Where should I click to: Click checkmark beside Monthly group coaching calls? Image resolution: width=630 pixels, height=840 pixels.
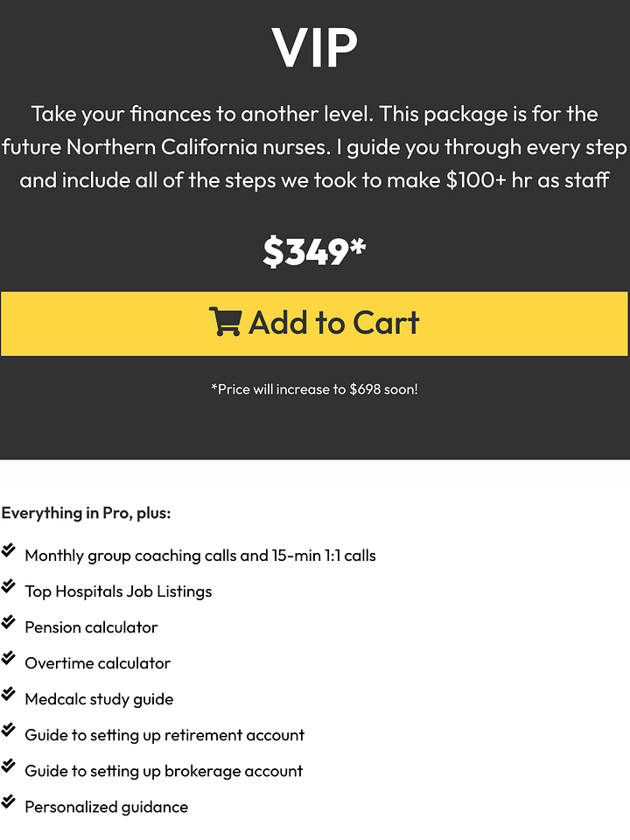pyautogui.click(x=8, y=550)
